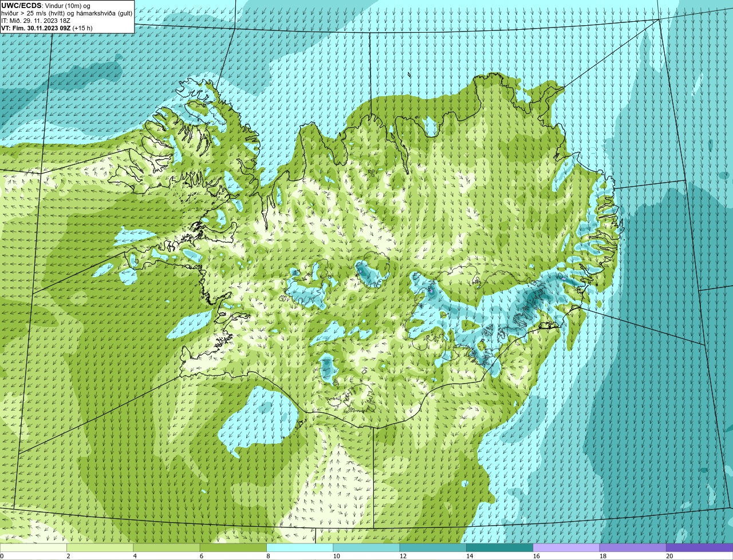This screenshot has height=560, width=733.
Task: Click the legend swatch between 2 and 4
Action: coord(100,547)
